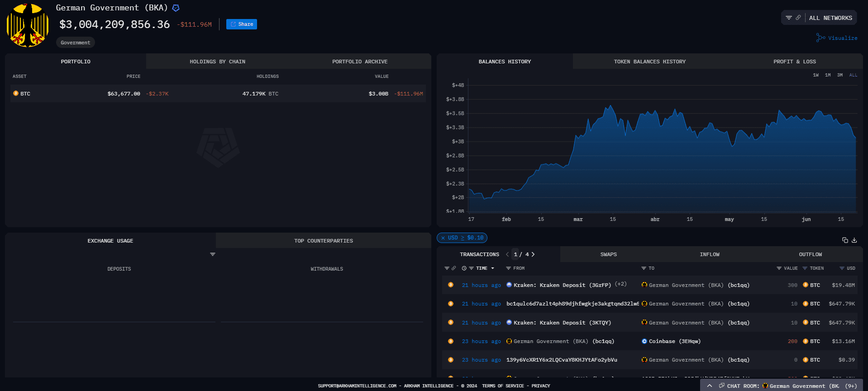The width and height of the screenshot is (868, 391).
Task: Click the Kraken logo in the 3GrFP row
Action: [x=509, y=285]
